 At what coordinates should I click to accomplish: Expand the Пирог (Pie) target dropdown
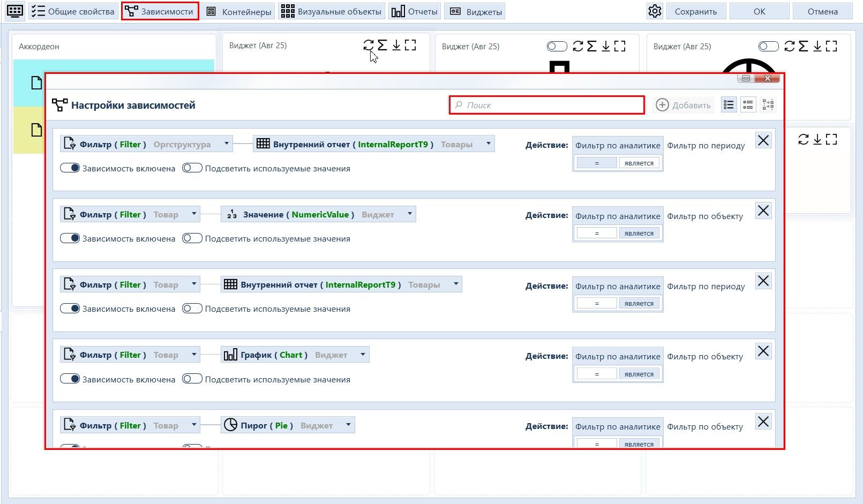[288, 425]
